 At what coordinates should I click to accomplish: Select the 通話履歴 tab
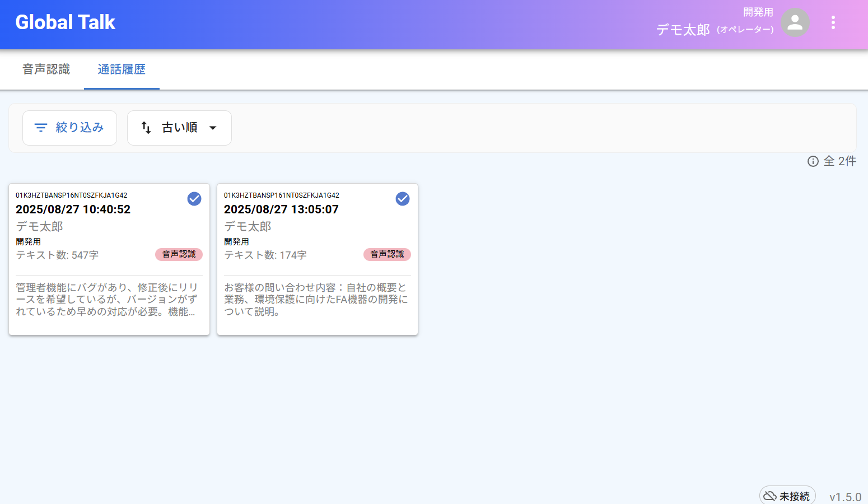[x=122, y=69]
